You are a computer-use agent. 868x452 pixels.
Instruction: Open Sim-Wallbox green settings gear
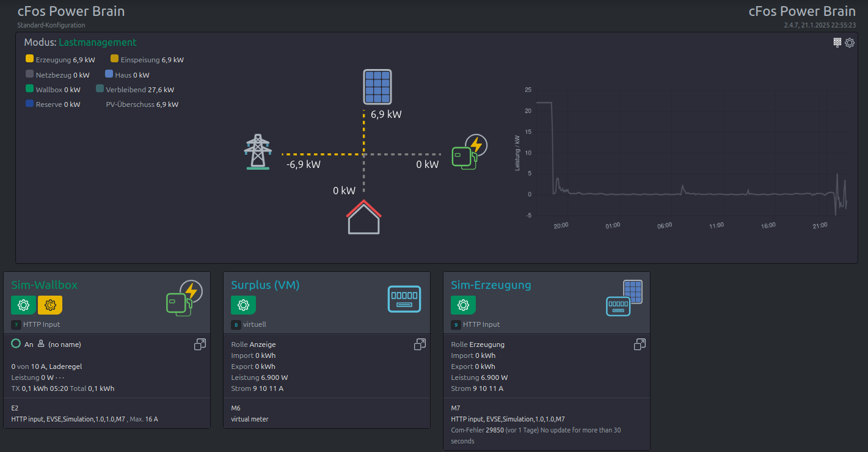pyautogui.click(x=23, y=305)
